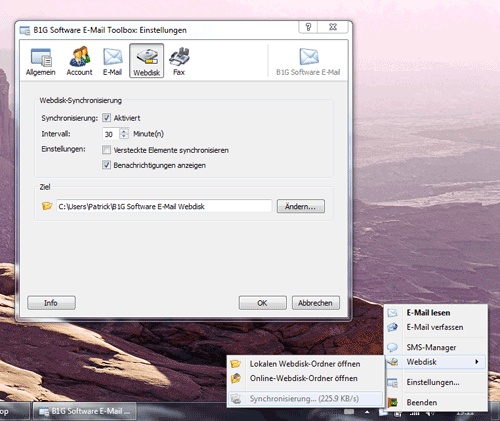Open SMS-Manager from tray menu
Screen dimensions: 500x421
click(436, 347)
